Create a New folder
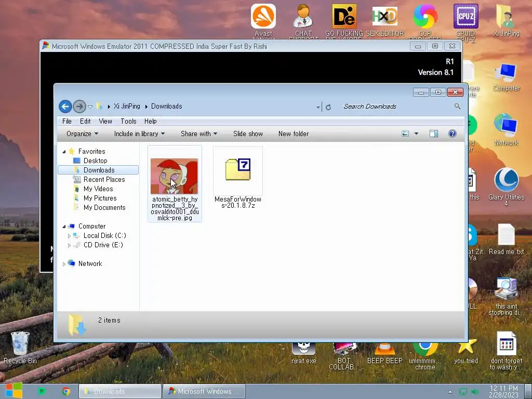Screen dimensions: 532x399 294,134
